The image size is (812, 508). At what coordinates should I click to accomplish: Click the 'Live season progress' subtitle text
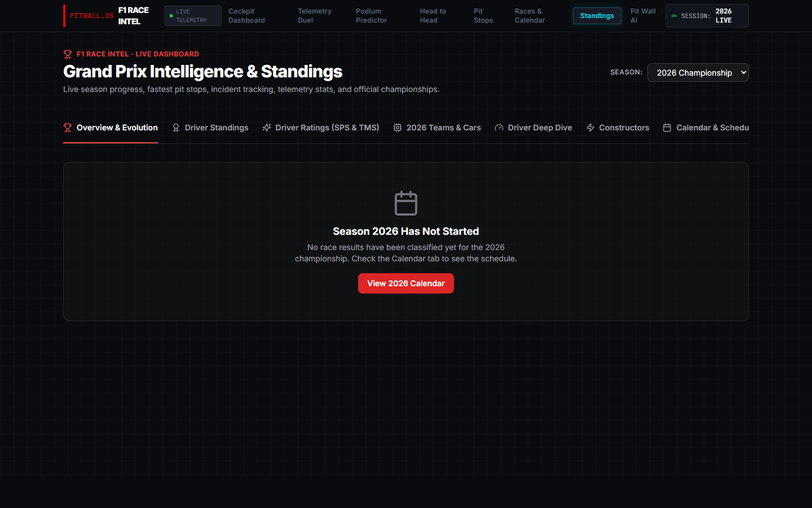coord(251,89)
